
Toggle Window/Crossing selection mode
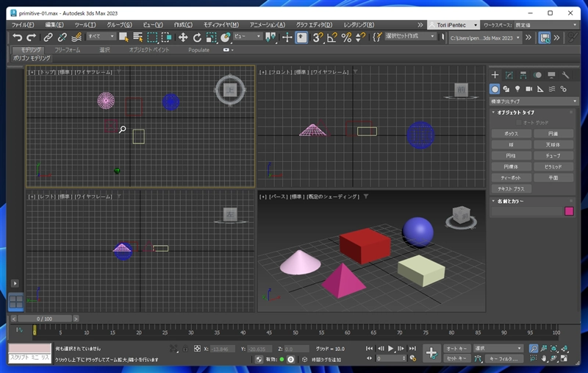click(x=167, y=37)
